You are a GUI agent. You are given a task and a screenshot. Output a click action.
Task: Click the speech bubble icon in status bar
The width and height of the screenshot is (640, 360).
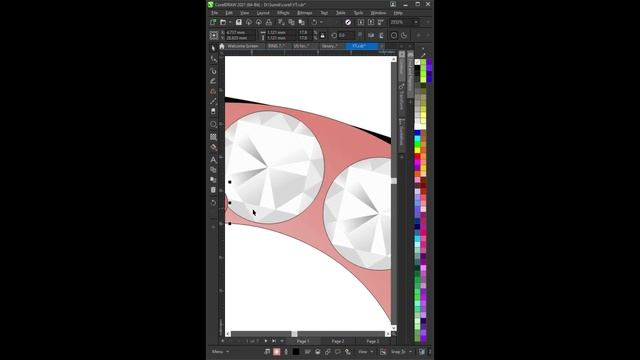(338, 351)
